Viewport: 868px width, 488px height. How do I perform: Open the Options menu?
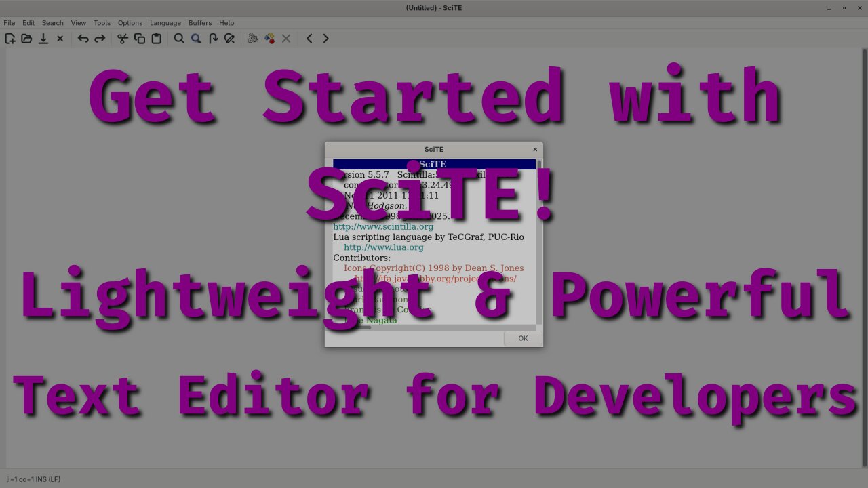(130, 23)
